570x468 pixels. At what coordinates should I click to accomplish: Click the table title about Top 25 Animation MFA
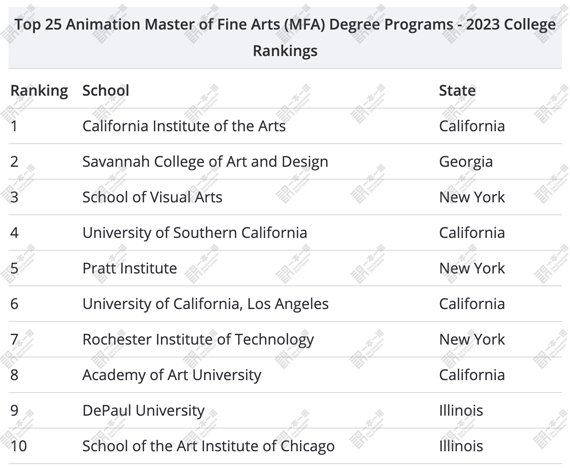(285, 37)
